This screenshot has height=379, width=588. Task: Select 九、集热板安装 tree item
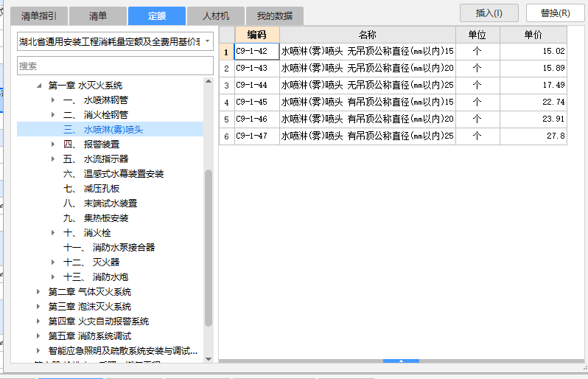point(96,218)
